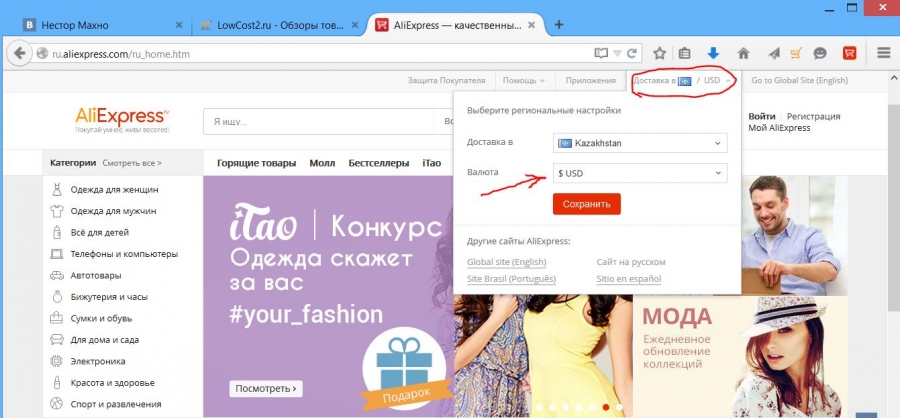Open the browser hamburger menu

point(884,53)
